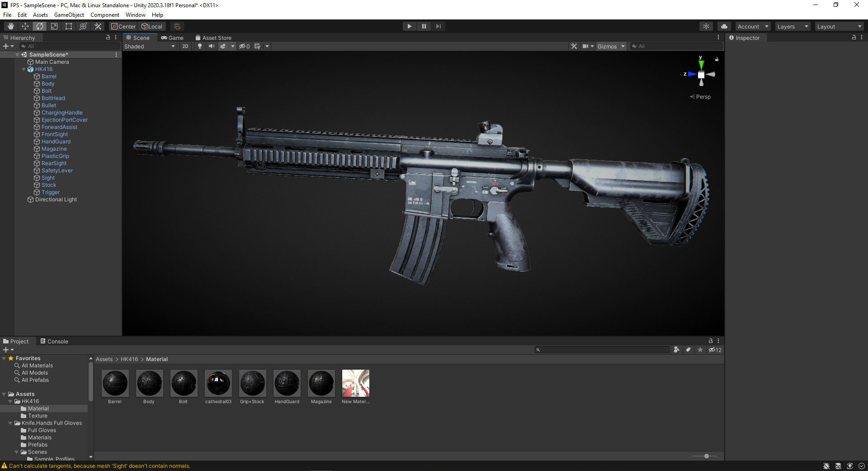This screenshot has height=471, width=868.
Task: Open Scene view tab options menu
Action: click(718, 37)
